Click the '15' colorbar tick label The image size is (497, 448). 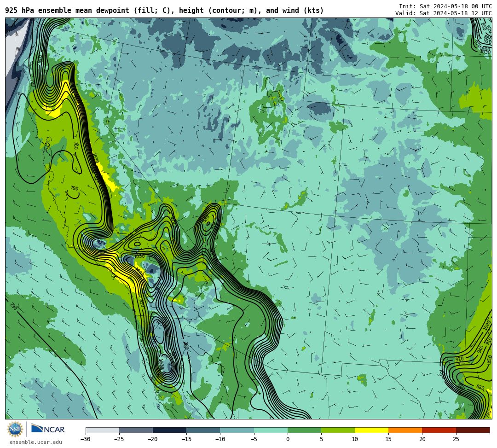[388, 439]
